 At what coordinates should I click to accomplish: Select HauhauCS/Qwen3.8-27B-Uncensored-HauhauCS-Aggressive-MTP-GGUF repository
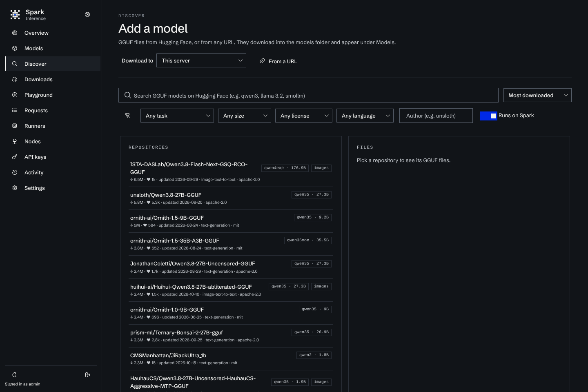[231, 382]
